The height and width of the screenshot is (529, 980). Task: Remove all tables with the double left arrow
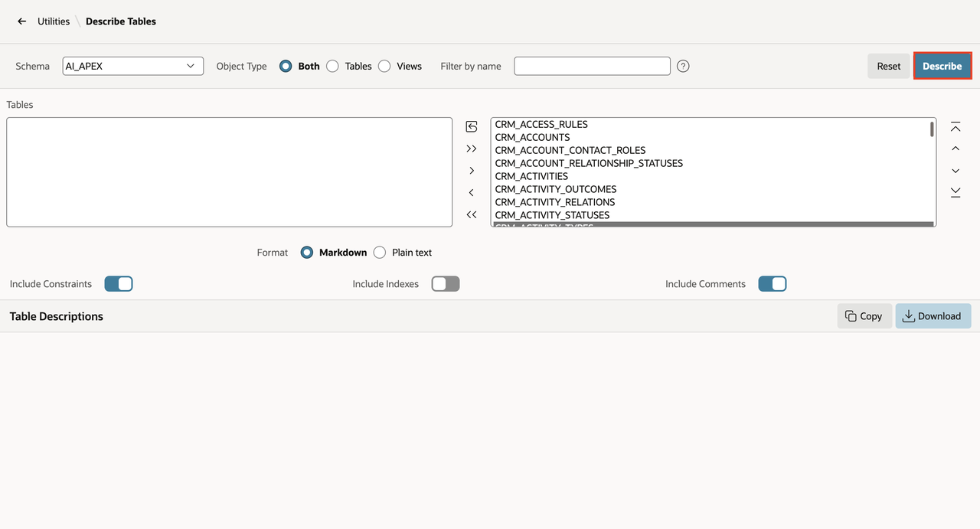point(472,215)
